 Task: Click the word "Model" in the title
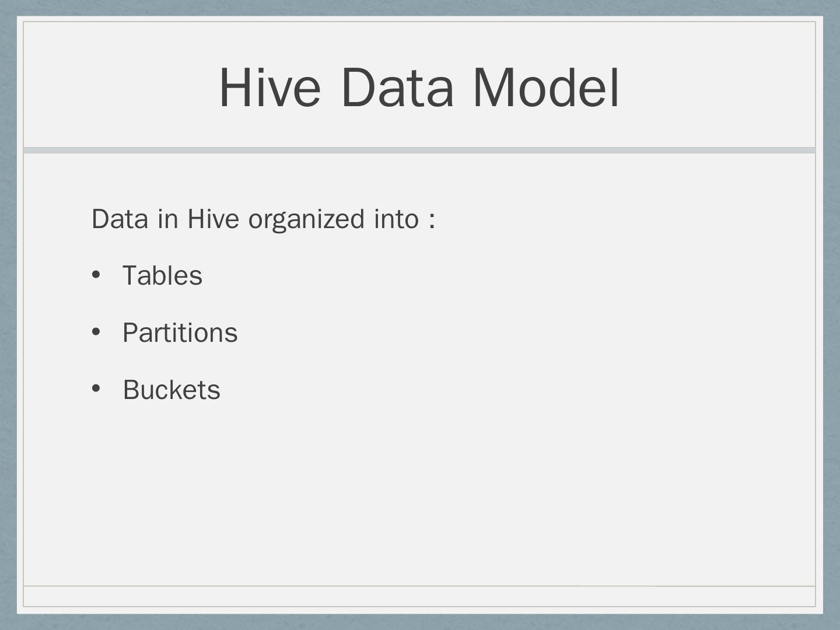[x=545, y=87]
